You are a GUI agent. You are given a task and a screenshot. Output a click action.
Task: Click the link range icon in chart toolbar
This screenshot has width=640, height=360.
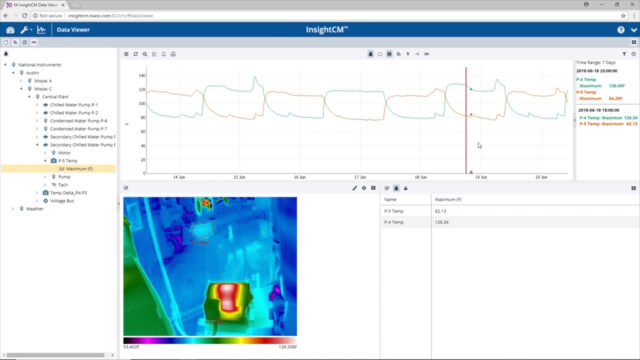pos(427,54)
